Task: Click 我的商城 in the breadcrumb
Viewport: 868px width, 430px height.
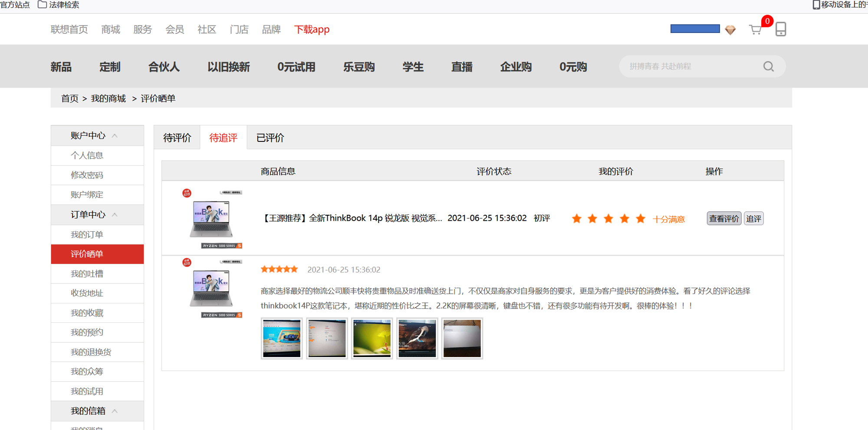Action: [x=108, y=98]
